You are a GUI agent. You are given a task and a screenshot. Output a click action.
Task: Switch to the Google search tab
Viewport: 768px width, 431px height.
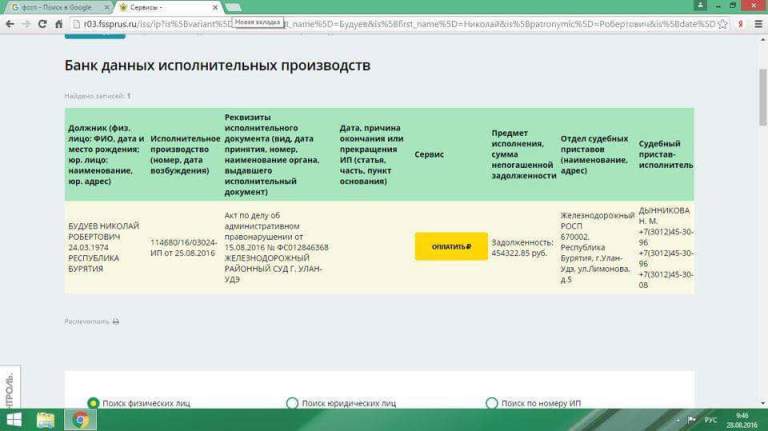tap(55, 7)
